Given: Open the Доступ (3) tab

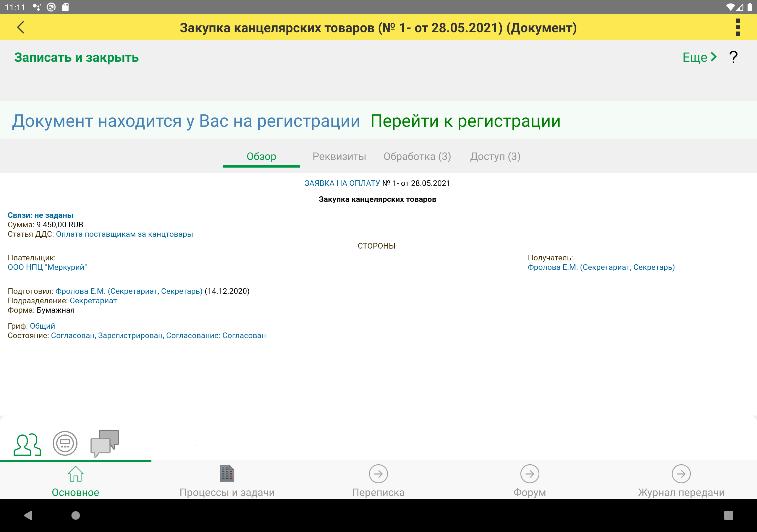Looking at the screenshot, I should pyautogui.click(x=495, y=156).
